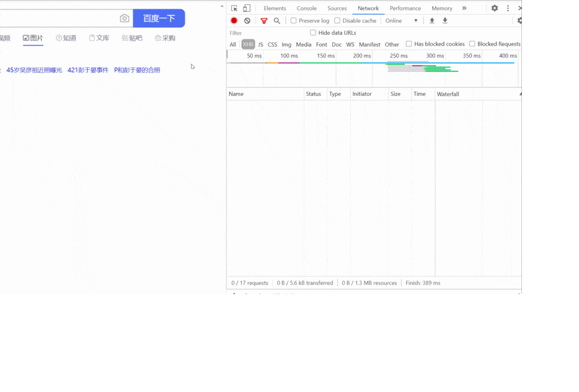Close the DevTools panel
This screenshot has width=579, height=392.
pyautogui.click(x=519, y=8)
